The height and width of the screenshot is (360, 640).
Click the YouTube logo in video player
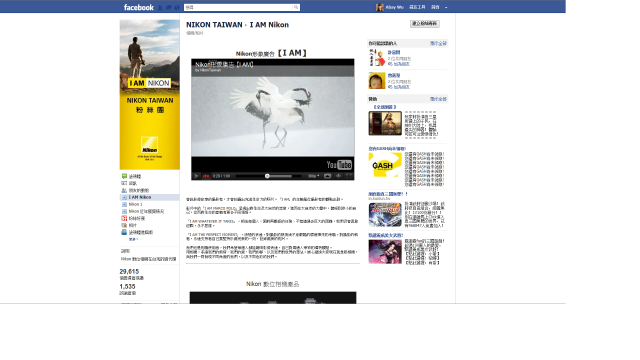[x=339, y=165]
